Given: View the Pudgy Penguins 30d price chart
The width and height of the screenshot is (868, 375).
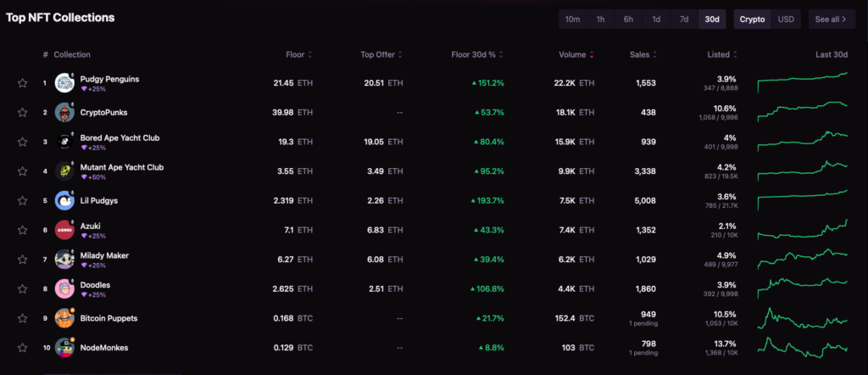Looking at the screenshot, I should tap(802, 82).
